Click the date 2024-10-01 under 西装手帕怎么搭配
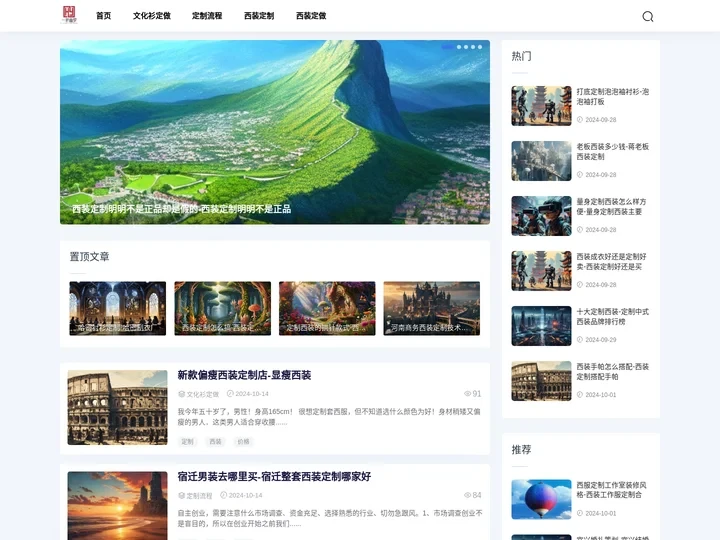 coord(601,394)
